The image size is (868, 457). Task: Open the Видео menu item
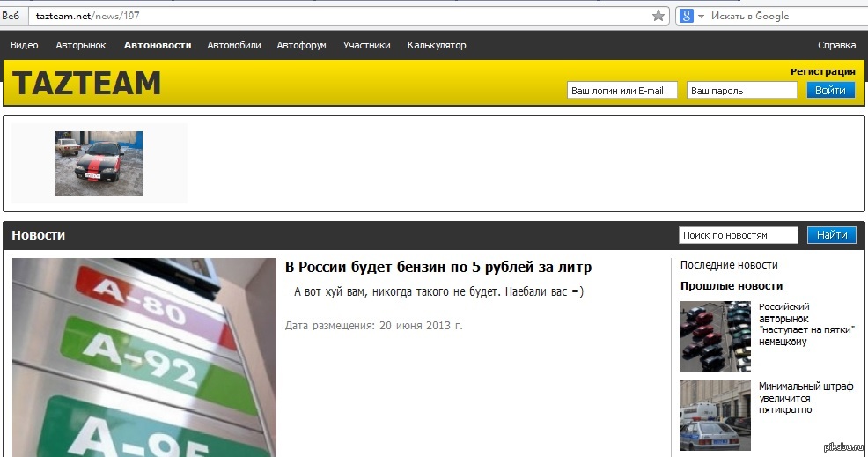[x=24, y=45]
